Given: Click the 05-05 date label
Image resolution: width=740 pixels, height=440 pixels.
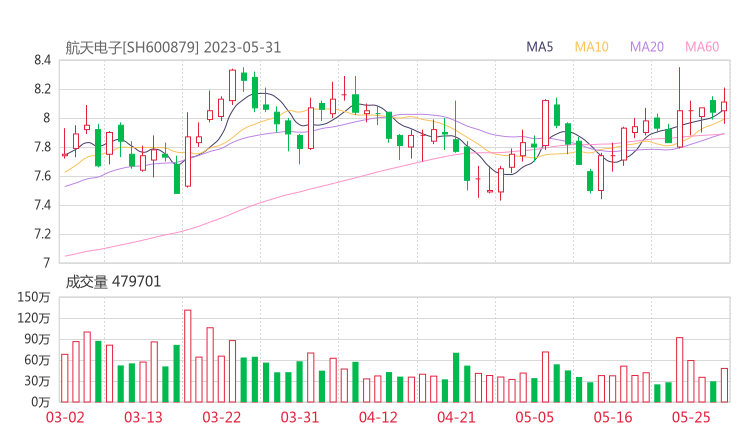Looking at the screenshot, I should [x=534, y=417].
